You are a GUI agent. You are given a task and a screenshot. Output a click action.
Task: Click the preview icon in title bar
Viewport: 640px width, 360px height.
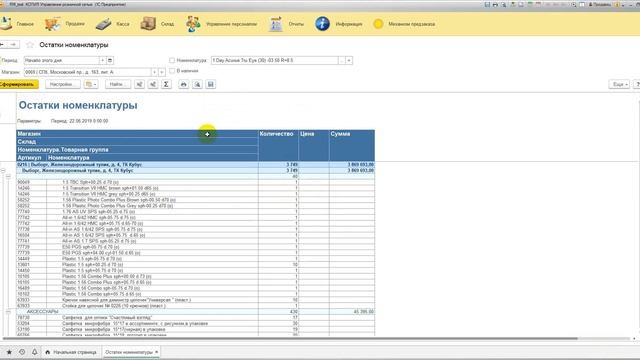pos(504,4)
